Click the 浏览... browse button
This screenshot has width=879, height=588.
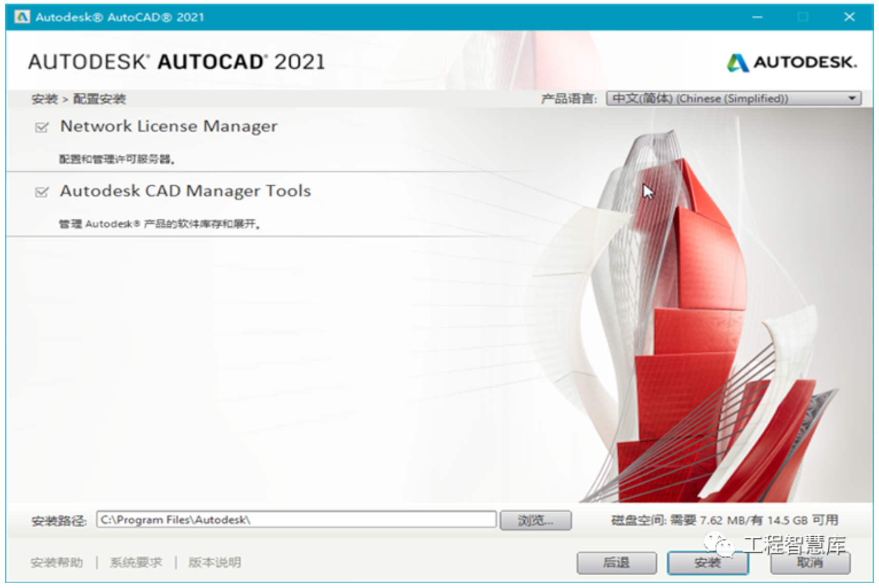tap(536, 520)
